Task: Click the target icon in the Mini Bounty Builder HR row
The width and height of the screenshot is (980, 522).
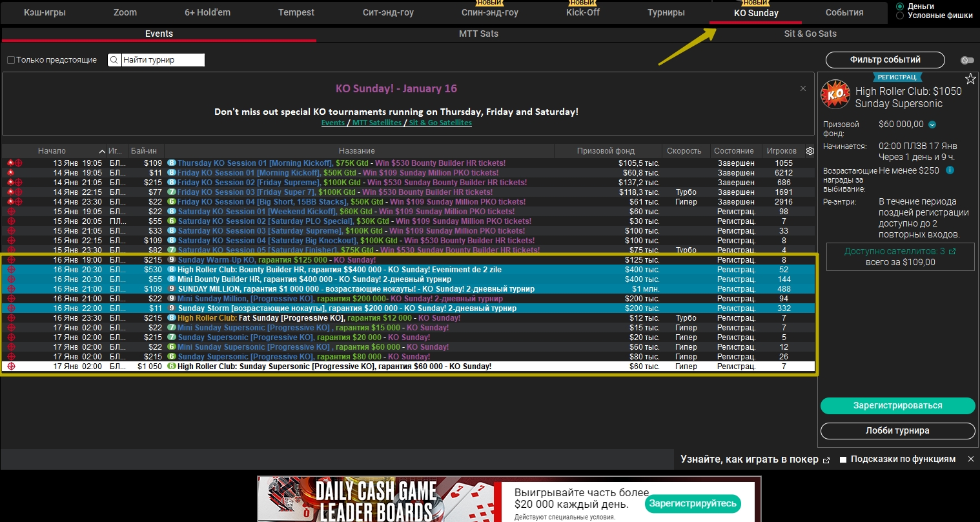Action: pos(11,279)
